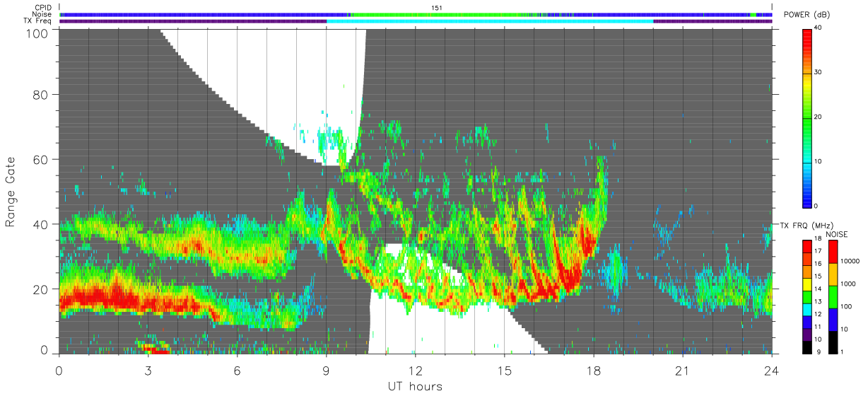Select the purple 10–11 MHz frequency swatch
Viewport: 868px width, 401px height.
pyautogui.click(x=807, y=335)
